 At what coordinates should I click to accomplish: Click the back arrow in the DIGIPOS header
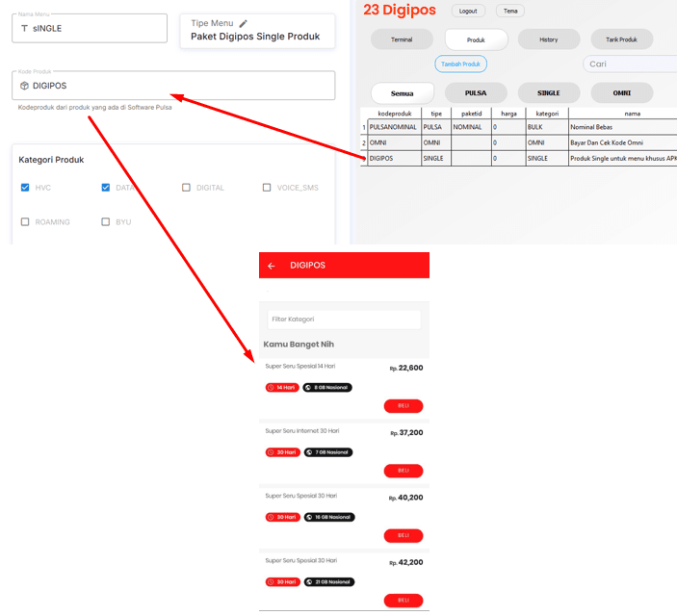(x=272, y=266)
